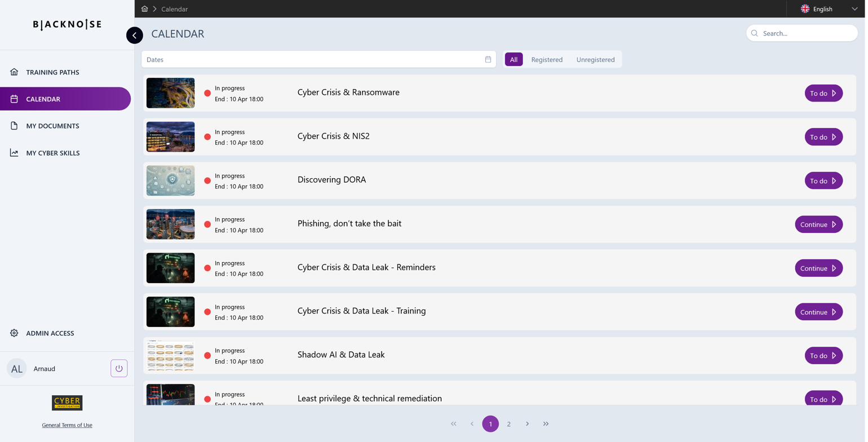Click the power logout icon
This screenshot has height=442, width=868.
[x=119, y=368]
